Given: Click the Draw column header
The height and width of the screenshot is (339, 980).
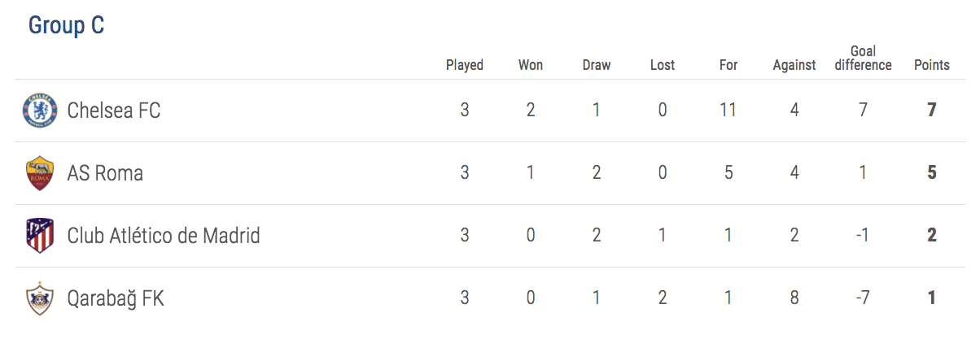Looking at the screenshot, I should coord(597,65).
